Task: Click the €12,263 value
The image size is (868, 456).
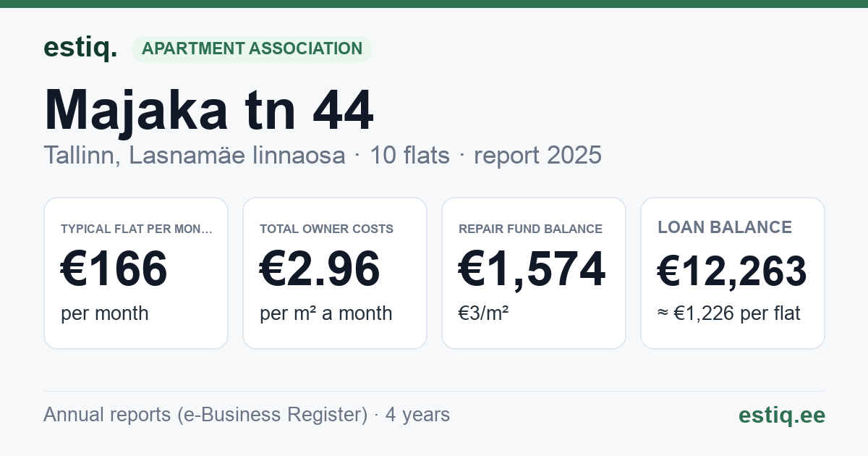Action: coord(732,271)
